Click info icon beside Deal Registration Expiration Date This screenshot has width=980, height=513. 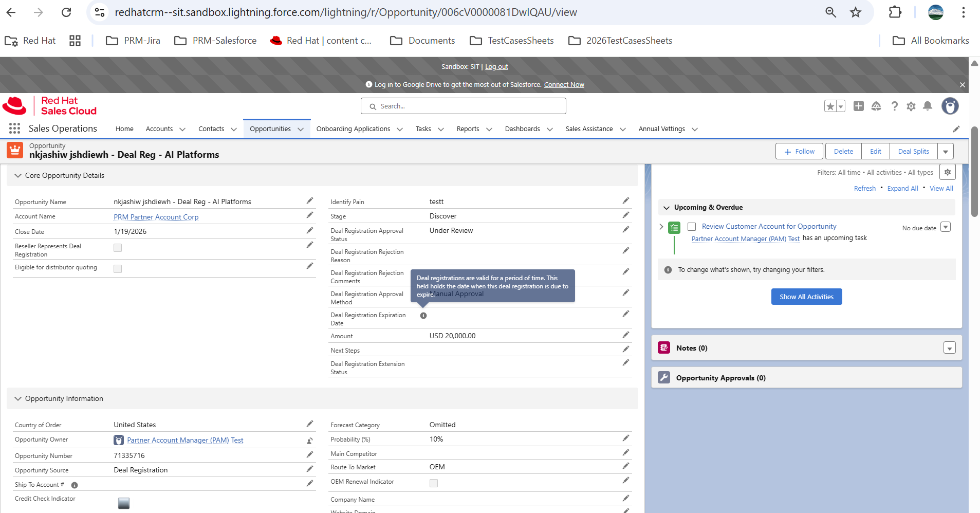tap(423, 316)
